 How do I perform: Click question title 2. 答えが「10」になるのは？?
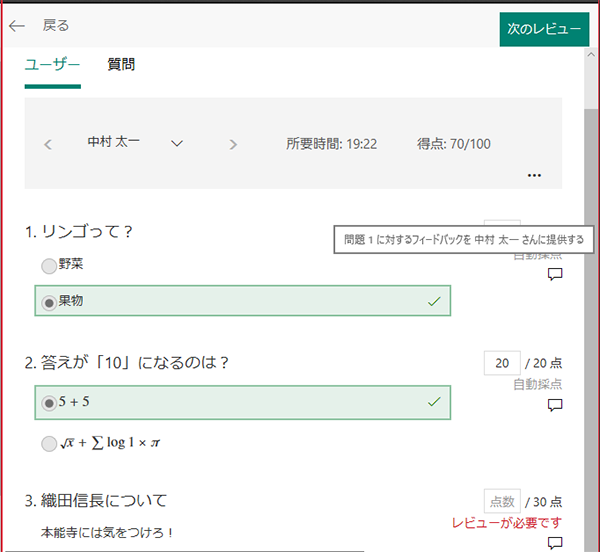127,363
